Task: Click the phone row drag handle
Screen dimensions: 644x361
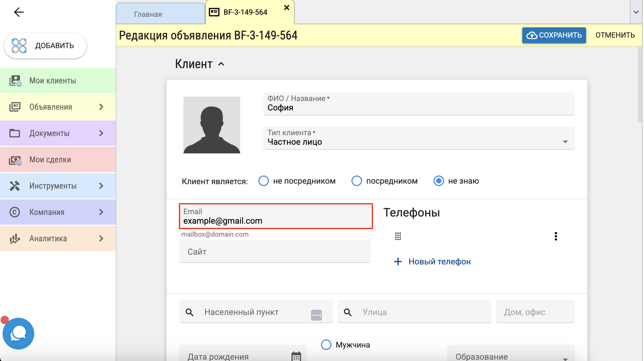Action: pyautogui.click(x=398, y=236)
